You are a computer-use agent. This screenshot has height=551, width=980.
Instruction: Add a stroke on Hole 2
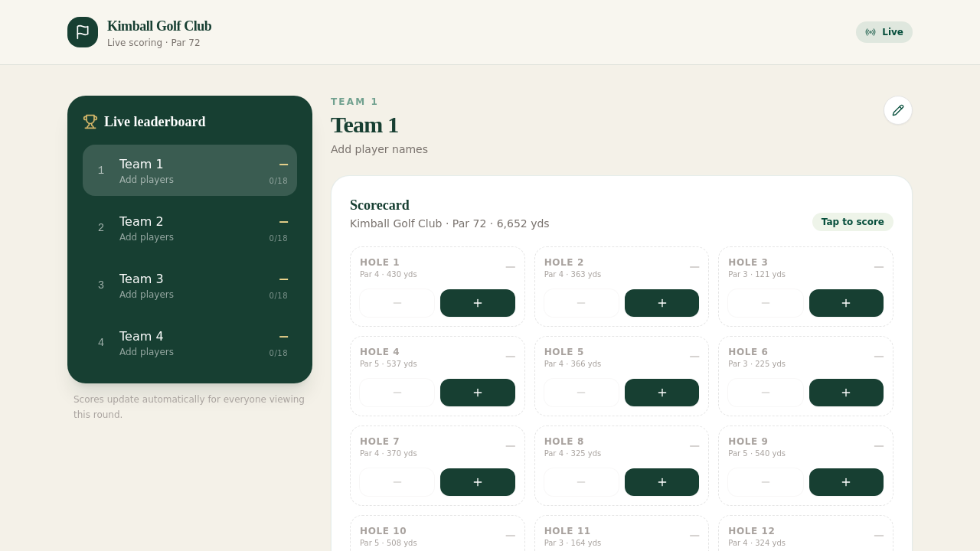click(662, 303)
